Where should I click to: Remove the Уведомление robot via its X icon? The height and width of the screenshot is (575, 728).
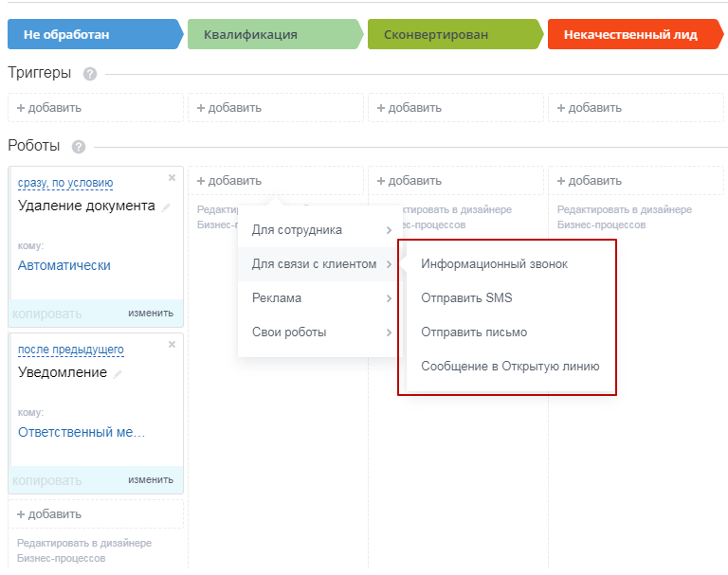pos(172,344)
